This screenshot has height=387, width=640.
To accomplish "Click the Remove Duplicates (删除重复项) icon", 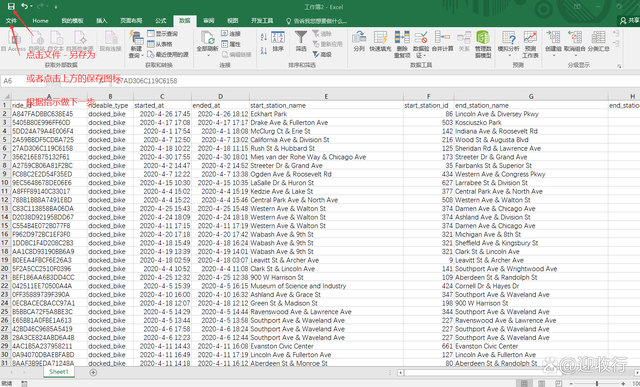I will (x=402, y=44).
